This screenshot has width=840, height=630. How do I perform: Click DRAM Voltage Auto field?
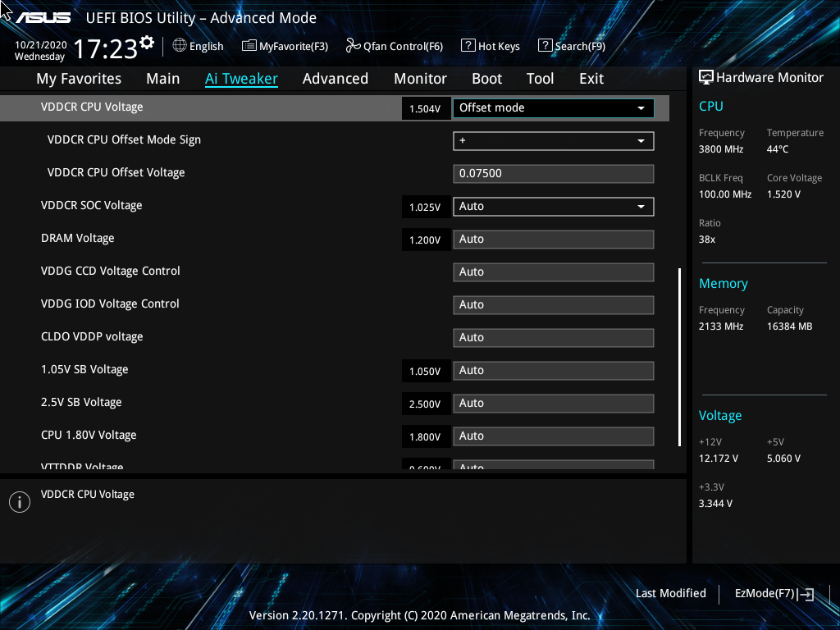(x=554, y=240)
